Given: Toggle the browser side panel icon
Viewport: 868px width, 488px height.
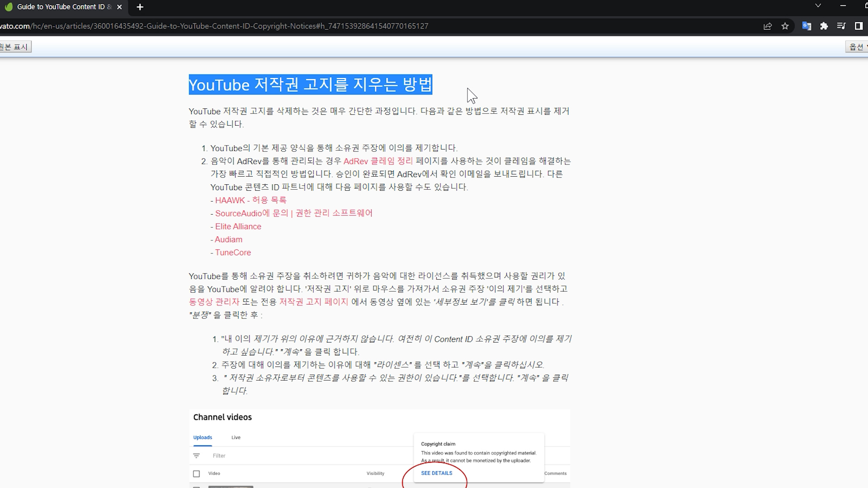Looking at the screenshot, I should pos(859,26).
